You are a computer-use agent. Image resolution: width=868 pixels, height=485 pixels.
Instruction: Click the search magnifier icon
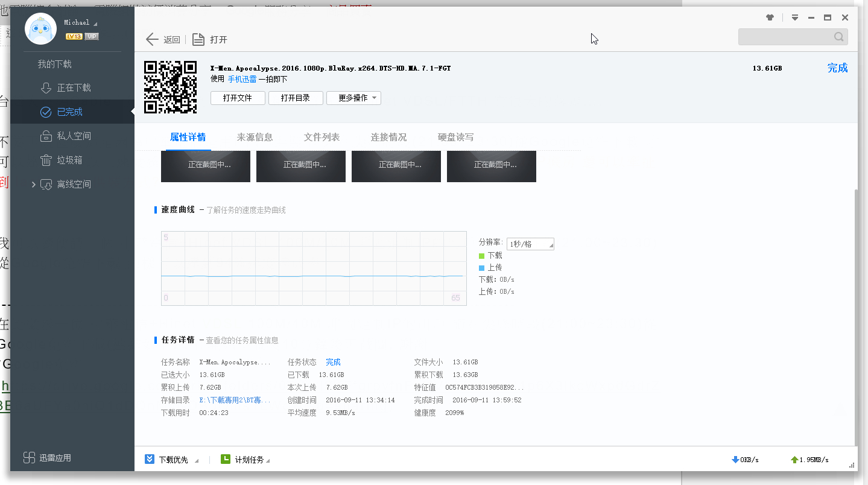click(839, 37)
